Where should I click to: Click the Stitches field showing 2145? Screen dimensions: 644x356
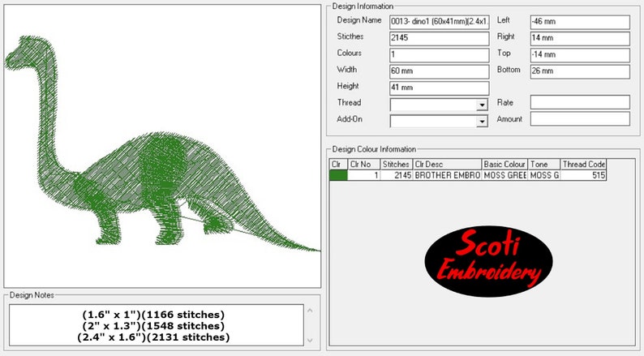[x=439, y=38]
